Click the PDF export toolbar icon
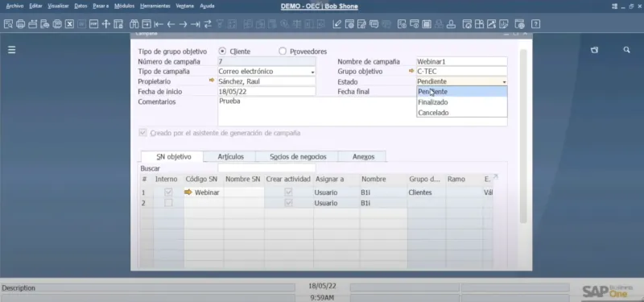 pyautogui.click(x=94, y=24)
